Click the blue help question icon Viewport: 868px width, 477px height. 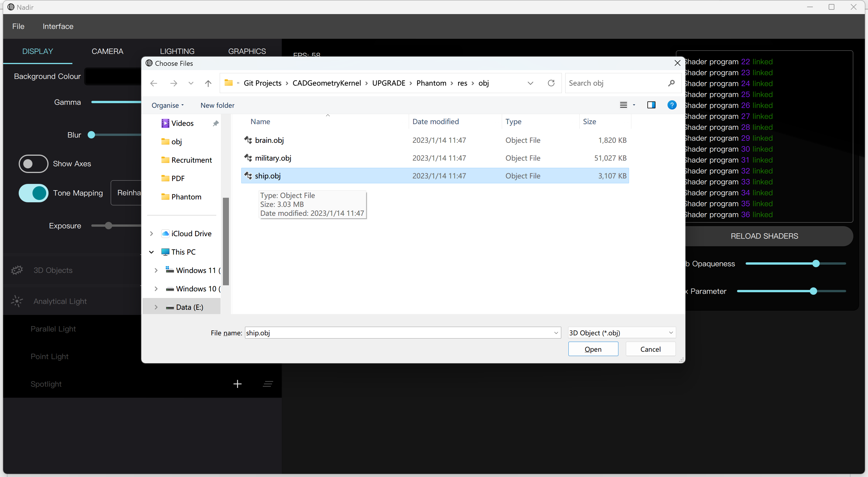(672, 105)
